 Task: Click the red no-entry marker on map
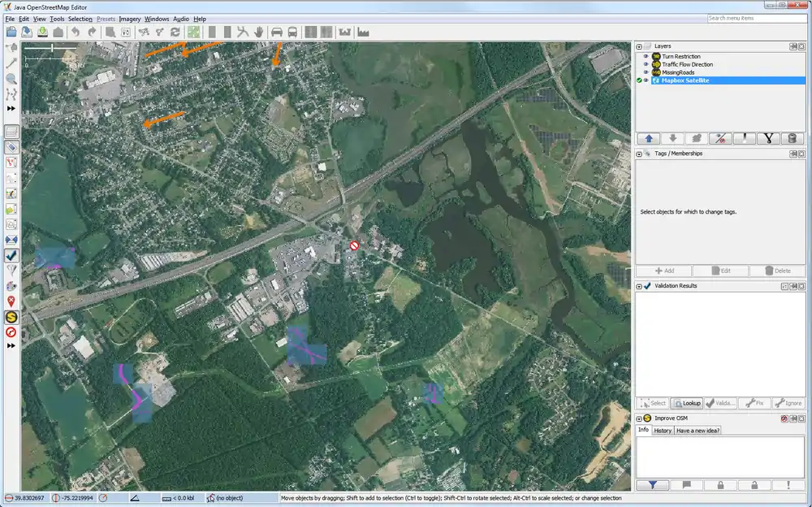(x=354, y=245)
